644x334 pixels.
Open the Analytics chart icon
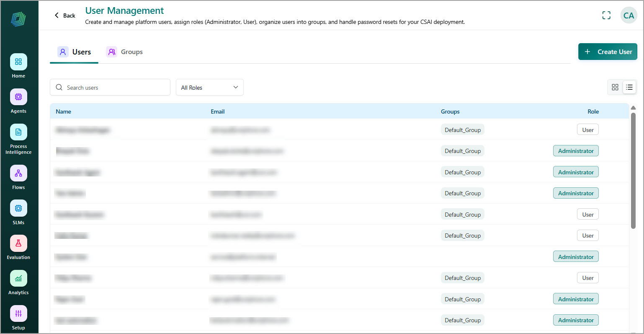tap(18, 278)
